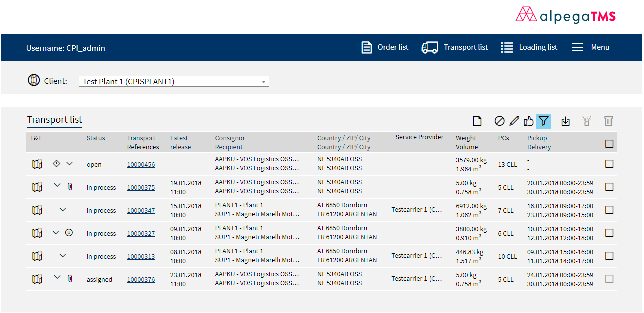Switch to the Order list view
This screenshot has height=313, width=644.
click(x=385, y=47)
